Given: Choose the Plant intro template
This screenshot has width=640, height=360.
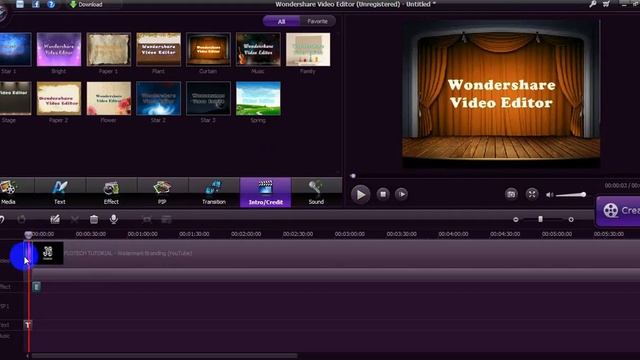Looking at the screenshot, I should (158, 49).
